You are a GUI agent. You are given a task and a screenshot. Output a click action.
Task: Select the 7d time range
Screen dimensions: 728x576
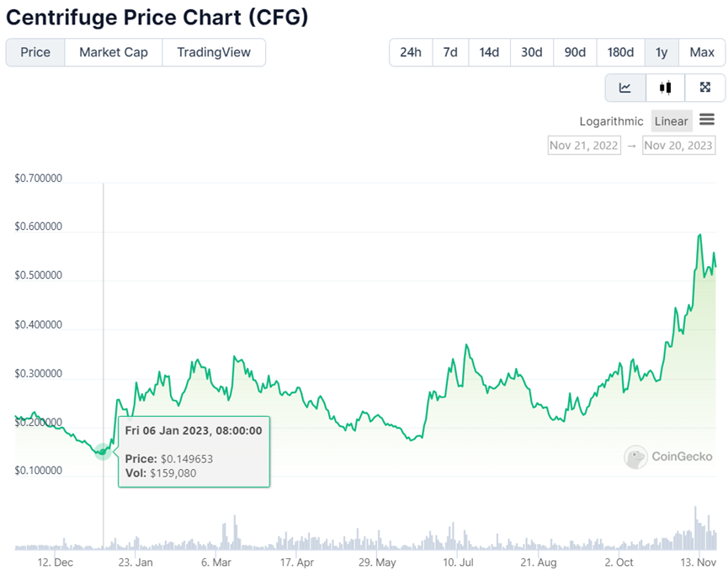pyautogui.click(x=450, y=52)
